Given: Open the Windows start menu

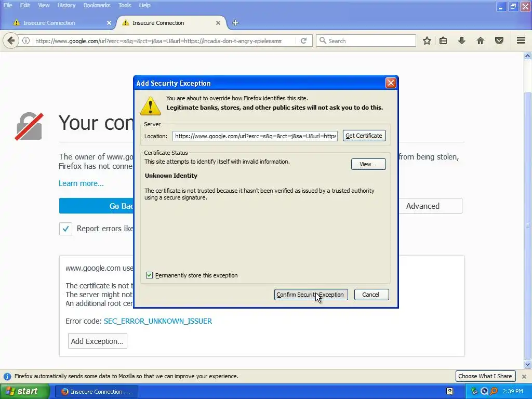Looking at the screenshot, I should [25, 392].
